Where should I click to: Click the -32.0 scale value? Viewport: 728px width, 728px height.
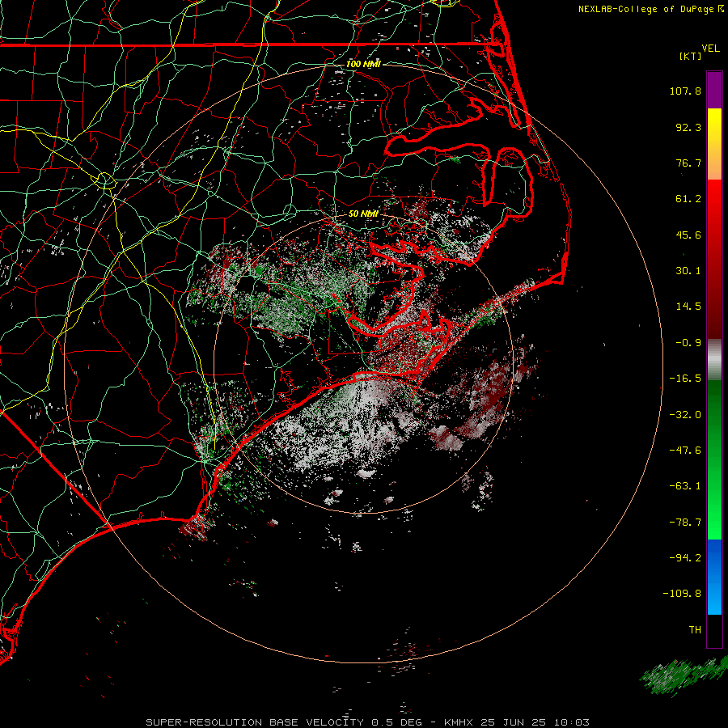point(685,415)
